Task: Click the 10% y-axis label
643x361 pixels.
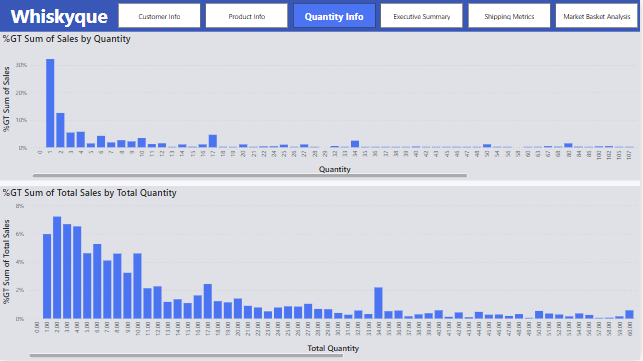Action: pos(21,120)
